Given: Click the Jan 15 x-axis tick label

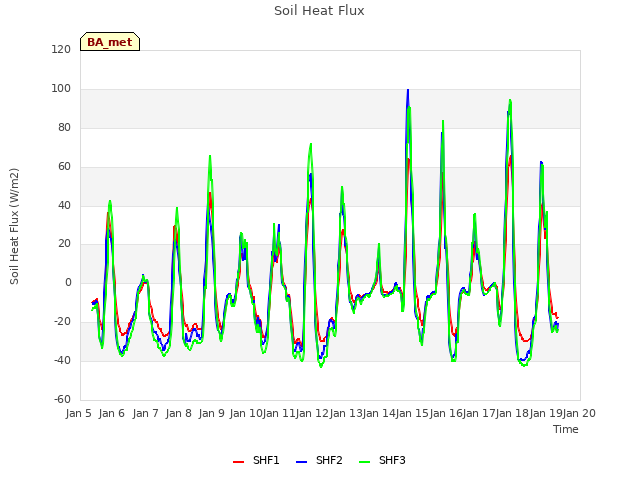Looking at the screenshot, I should click(x=412, y=413).
